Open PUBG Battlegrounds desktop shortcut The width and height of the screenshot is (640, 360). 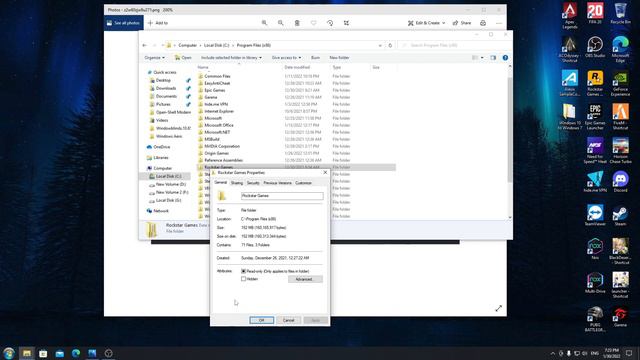pyautogui.click(x=595, y=319)
